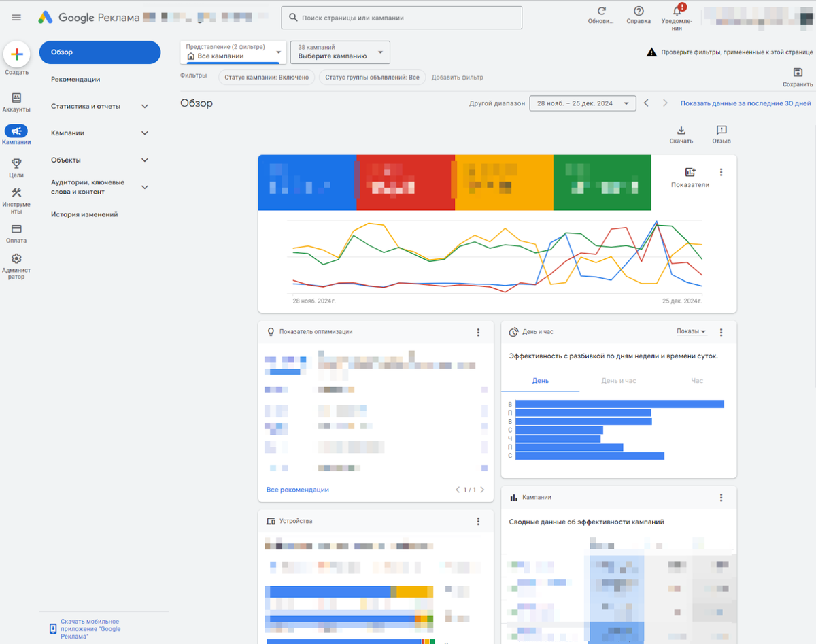The height and width of the screenshot is (644, 816).
Task: Click the mobile app phone icon
Action: (x=53, y=629)
